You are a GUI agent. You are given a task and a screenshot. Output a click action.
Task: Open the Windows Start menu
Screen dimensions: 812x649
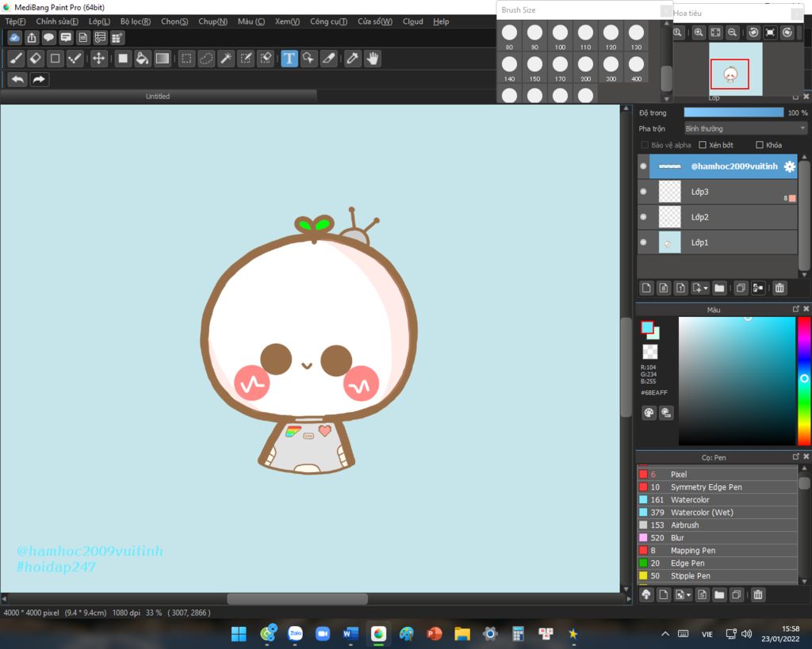[x=239, y=634]
